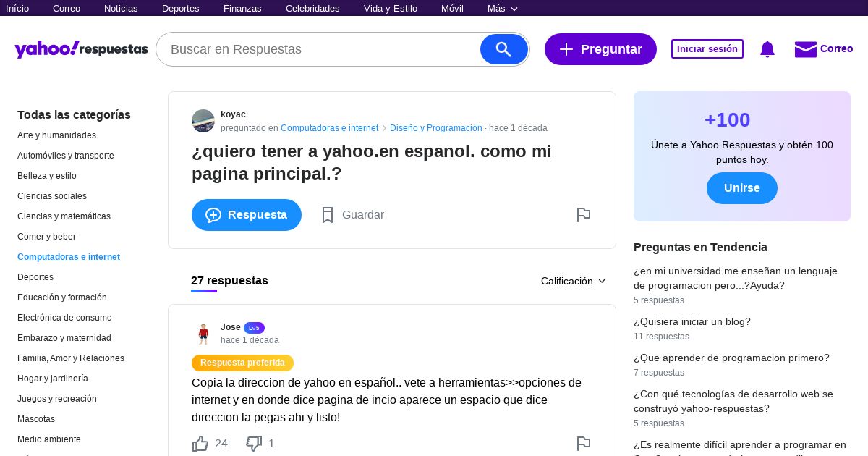Open Jose's username link
This screenshot has width=868, height=456.
[x=231, y=327]
